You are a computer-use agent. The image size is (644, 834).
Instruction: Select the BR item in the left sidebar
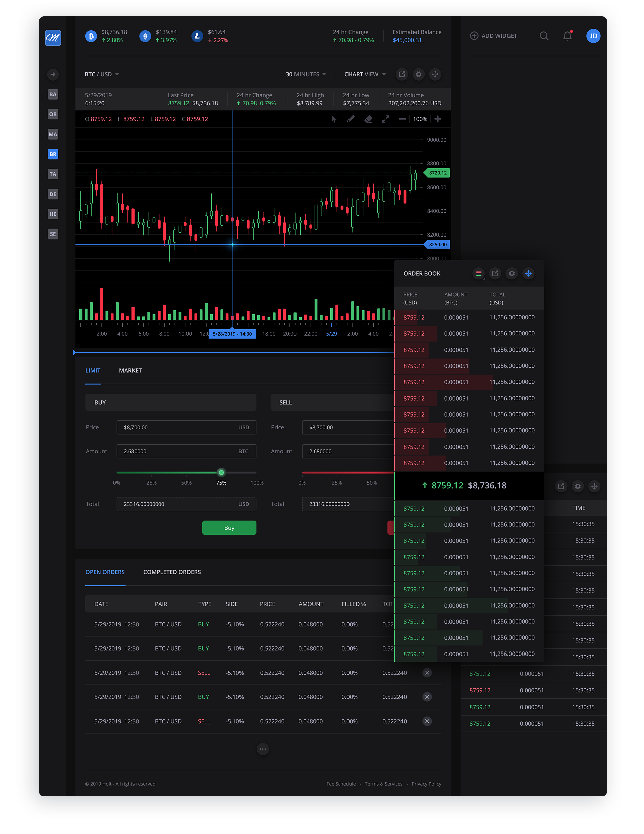coord(53,154)
